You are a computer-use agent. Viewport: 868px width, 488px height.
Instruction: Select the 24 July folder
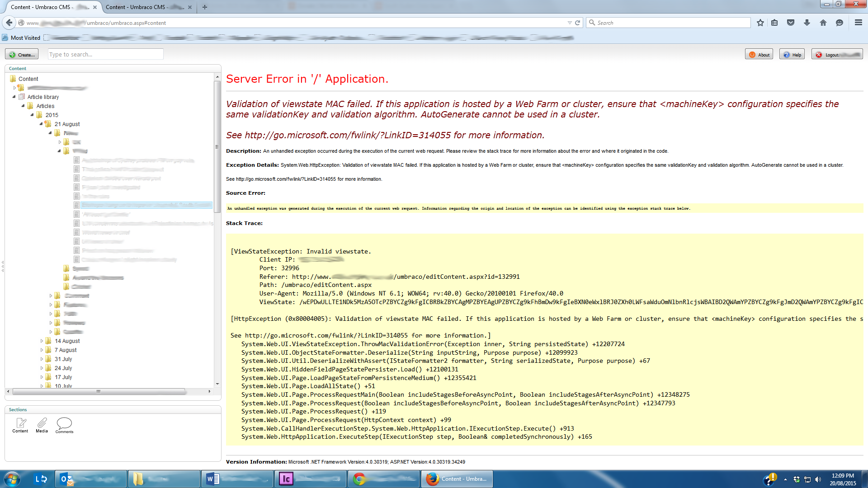click(x=63, y=368)
